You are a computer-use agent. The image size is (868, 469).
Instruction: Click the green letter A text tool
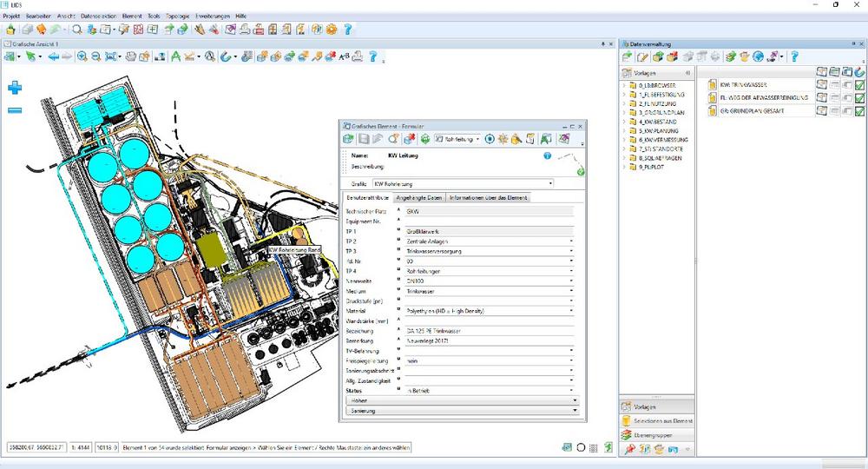pos(174,57)
